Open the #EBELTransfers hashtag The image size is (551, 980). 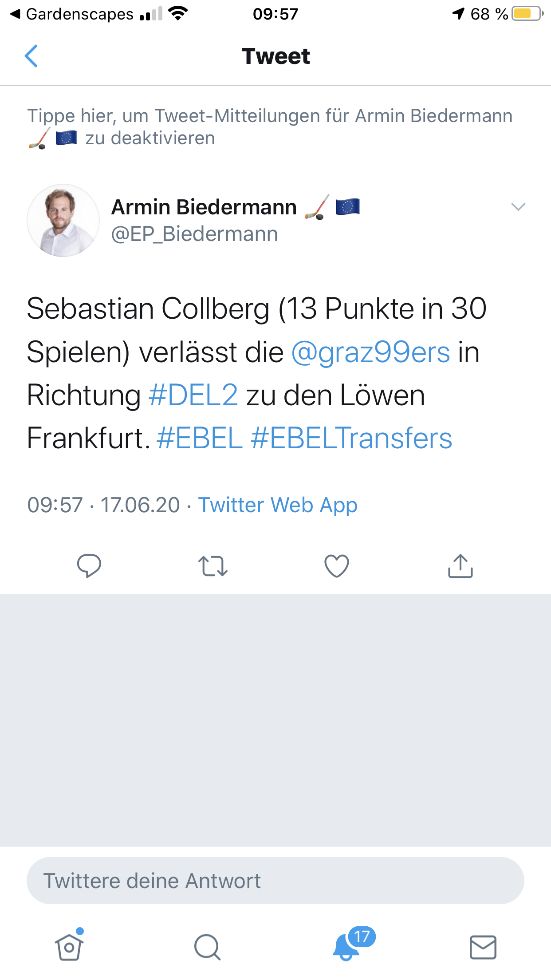tap(351, 439)
